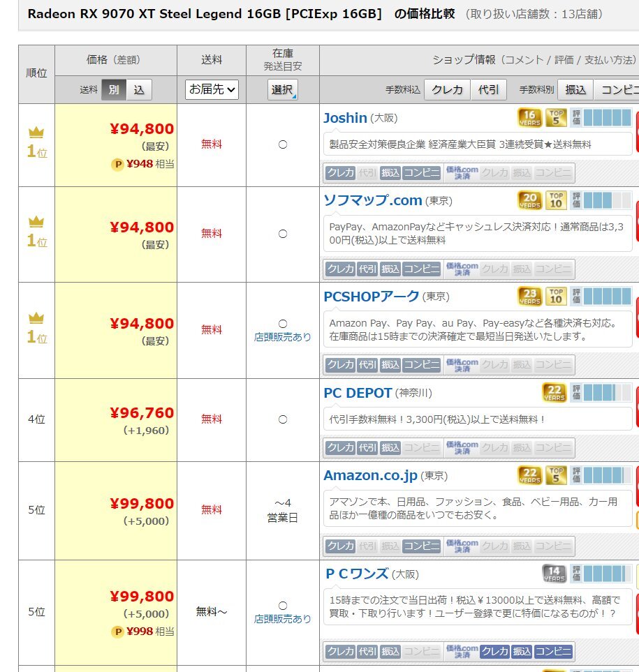Image resolution: width=639 pixels, height=672 pixels.
Task: Click the rating bar for PCSHOPアーク
Action: coord(601,296)
